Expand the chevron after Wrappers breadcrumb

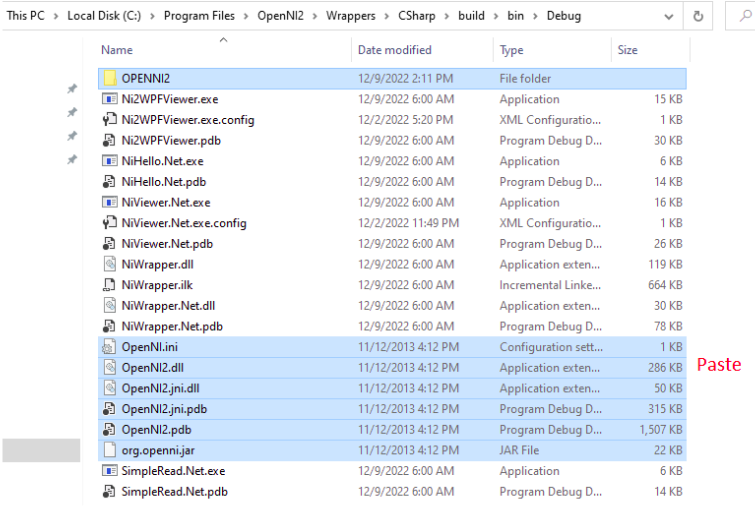click(387, 16)
